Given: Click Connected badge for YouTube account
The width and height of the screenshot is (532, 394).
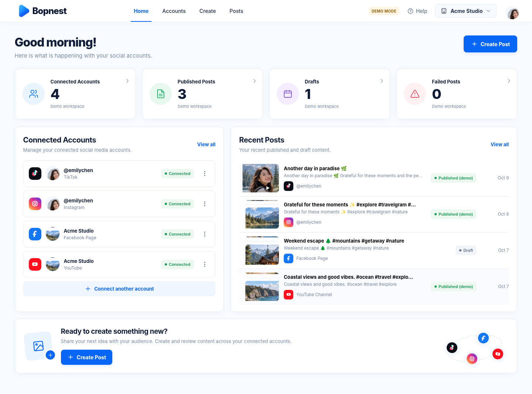Looking at the screenshot, I should [x=177, y=264].
